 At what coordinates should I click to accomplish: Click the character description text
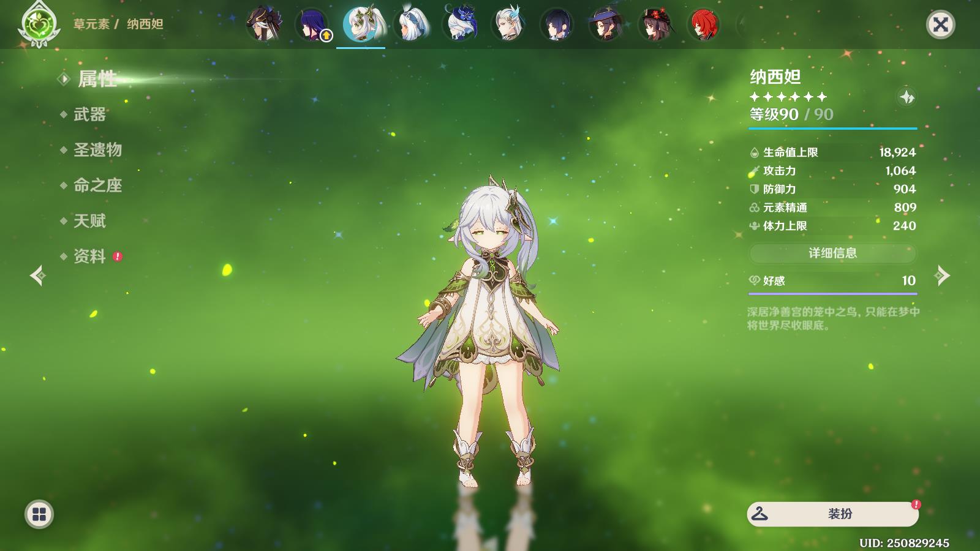(x=833, y=318)
